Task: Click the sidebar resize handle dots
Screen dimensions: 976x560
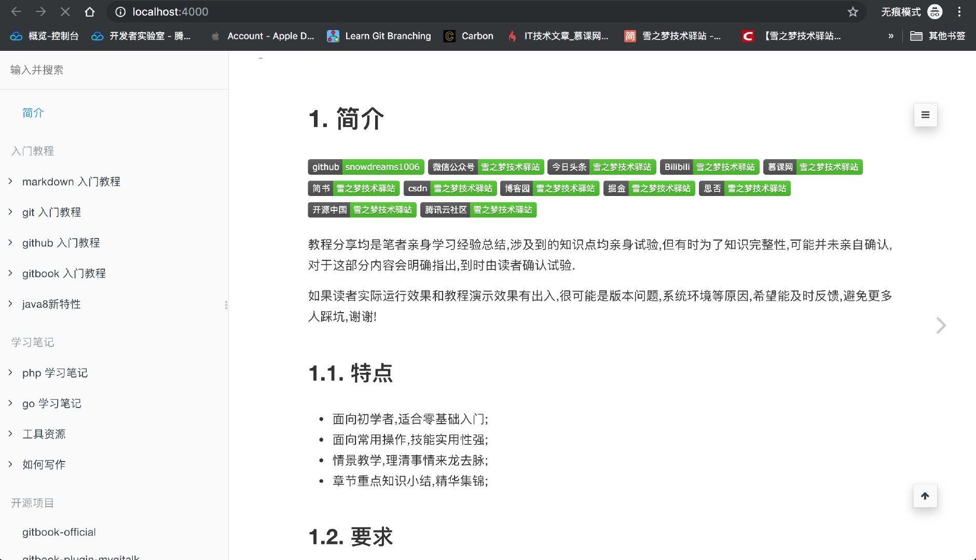Action: pyautogui.click(x=226, y=305)
